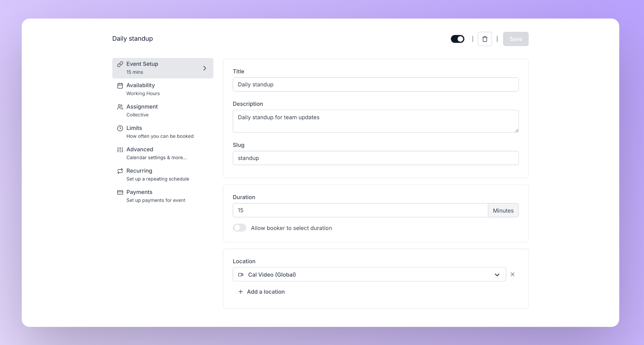Remove Cal Video location with X

(x=512, y=274)
